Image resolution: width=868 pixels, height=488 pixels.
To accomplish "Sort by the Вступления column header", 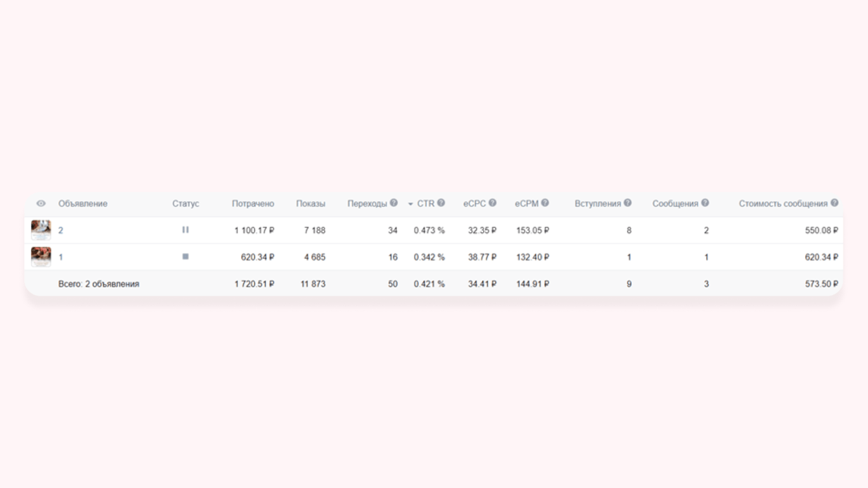I will pyautogui.click(x=598, y=204).
